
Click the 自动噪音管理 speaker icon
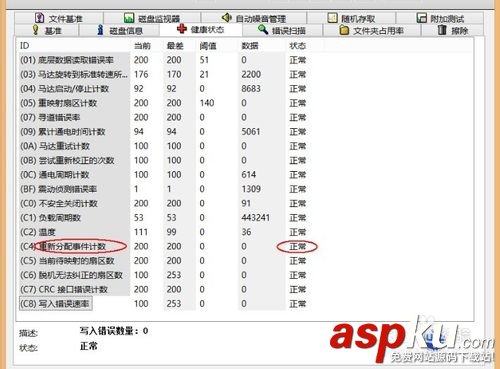[x=227, y=17]
